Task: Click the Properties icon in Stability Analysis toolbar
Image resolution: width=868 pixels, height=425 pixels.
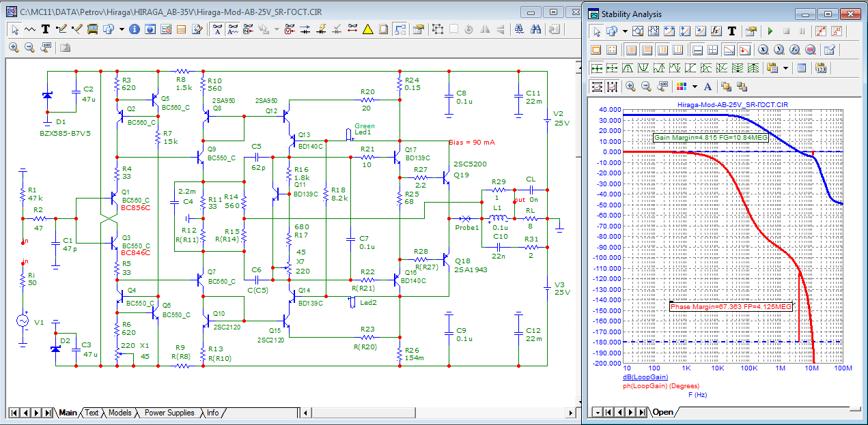Action: [751, 31]
